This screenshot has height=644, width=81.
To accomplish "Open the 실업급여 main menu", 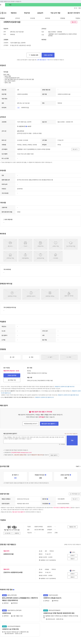I will [40, 13].
